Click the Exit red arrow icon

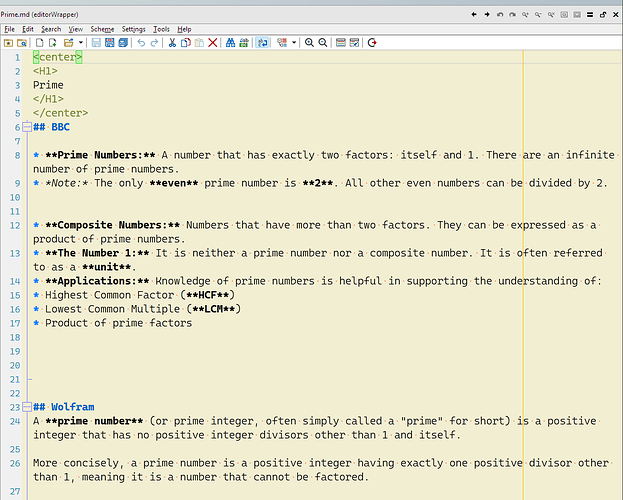click(372, 43)
